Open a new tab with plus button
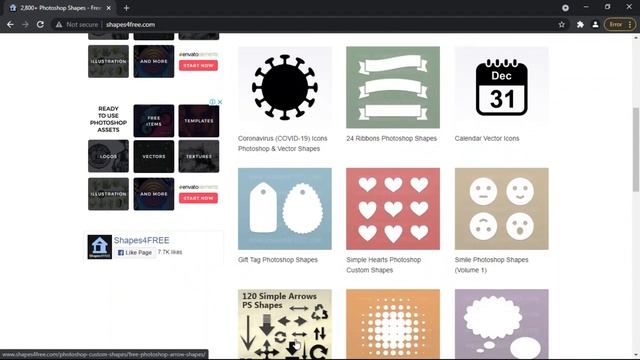This screenshot has height=360, width=640. (127, 8)
